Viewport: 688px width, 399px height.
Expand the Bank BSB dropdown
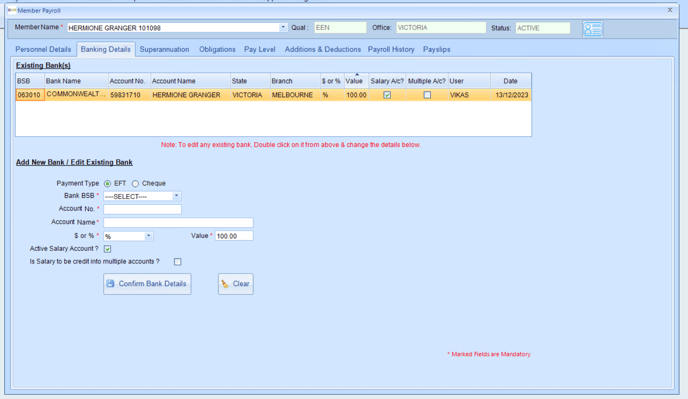[x=176, y=196]
